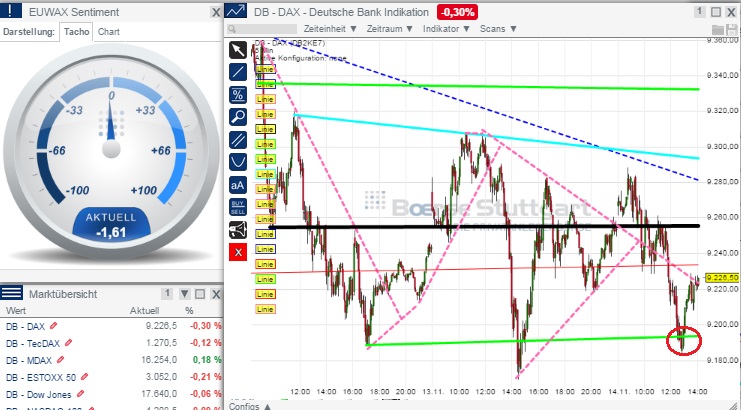Open the Scans dropdown
Viewport: 741px width, 410px height.
498,29
